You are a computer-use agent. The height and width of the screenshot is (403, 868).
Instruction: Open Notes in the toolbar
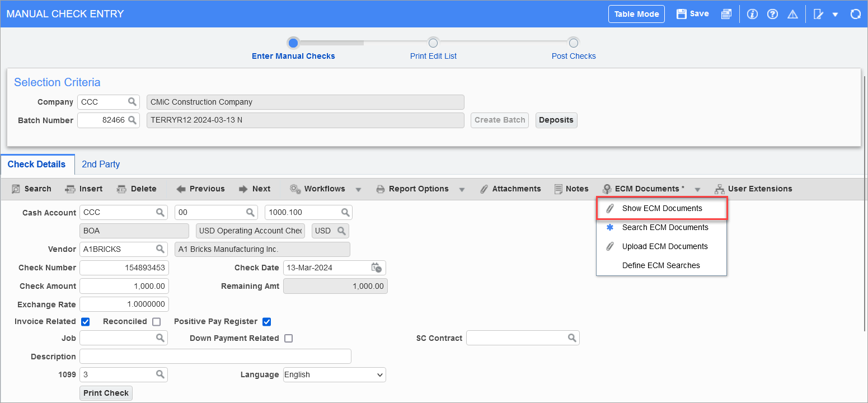(x=571, y=189)
